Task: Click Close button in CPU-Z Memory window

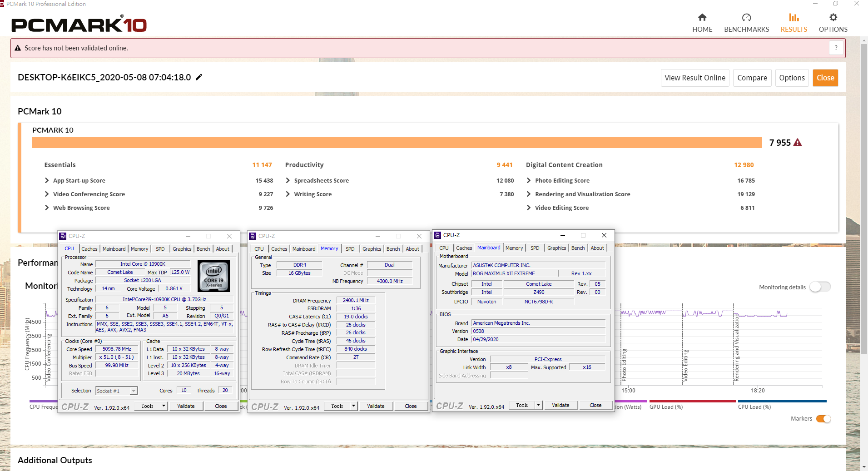Action: 411,406
